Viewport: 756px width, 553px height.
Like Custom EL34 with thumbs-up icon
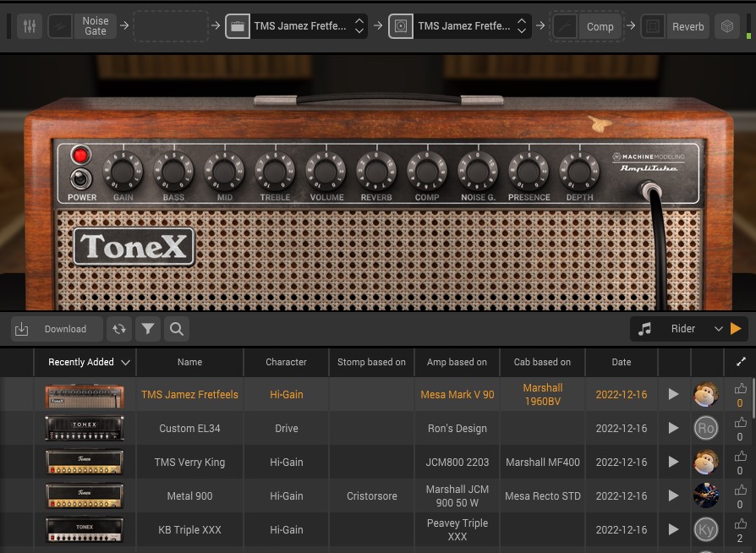(x=740, y=422)
